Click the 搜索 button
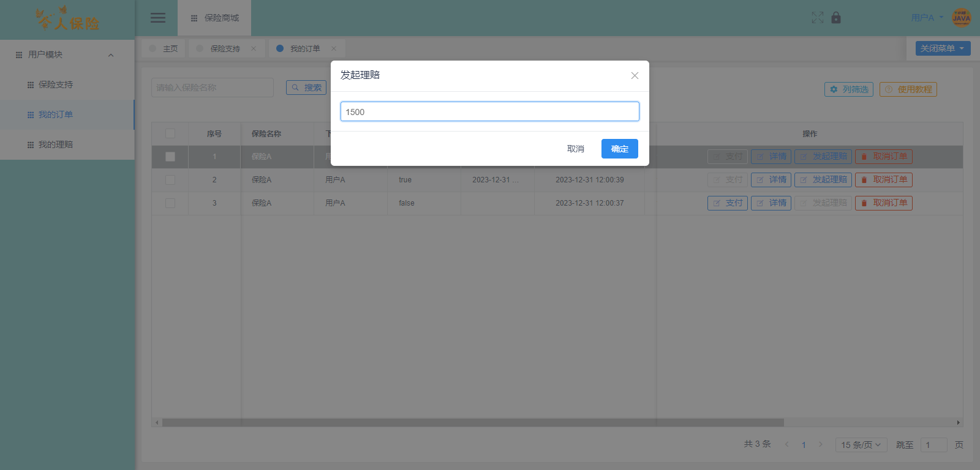 pyautogui.click(x=306, y=88)
